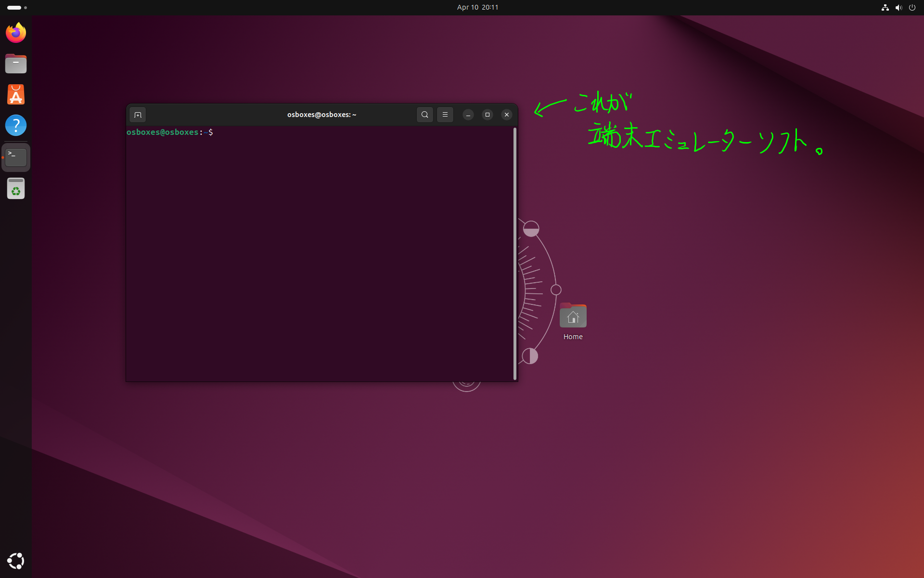
Task: Open the Trash from the dock
Action: [16, 188]
